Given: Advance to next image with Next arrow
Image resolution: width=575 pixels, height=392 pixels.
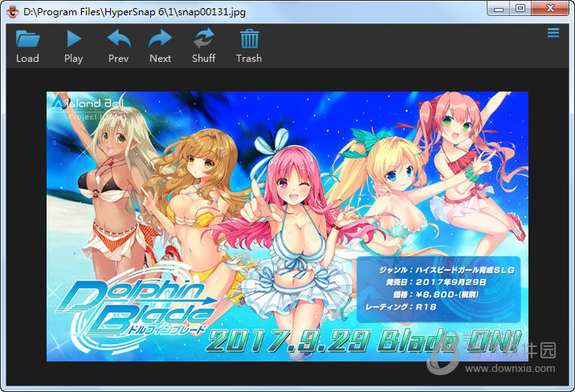Looking at the screenshot, I should pyautogui.click(x=161, y=39).
